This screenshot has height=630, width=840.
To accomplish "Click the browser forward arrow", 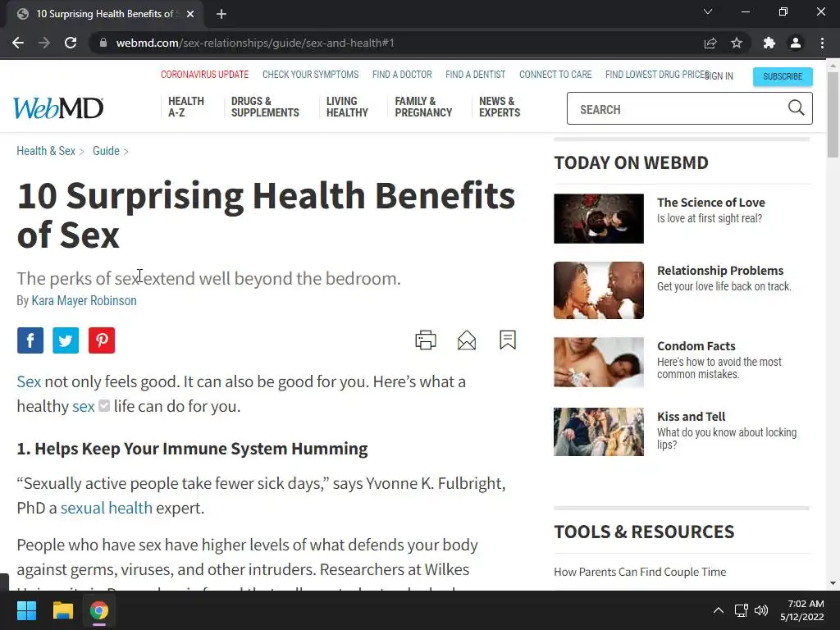I will 44,43.
